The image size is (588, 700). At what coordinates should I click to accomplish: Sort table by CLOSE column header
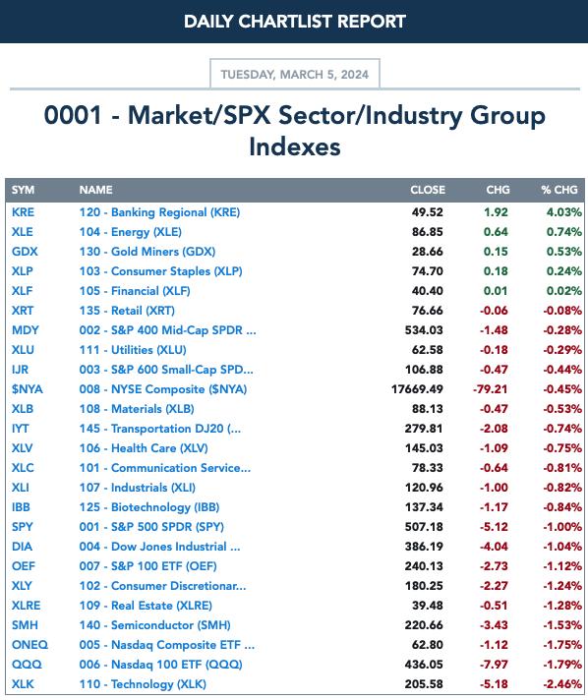coord(428,190)
